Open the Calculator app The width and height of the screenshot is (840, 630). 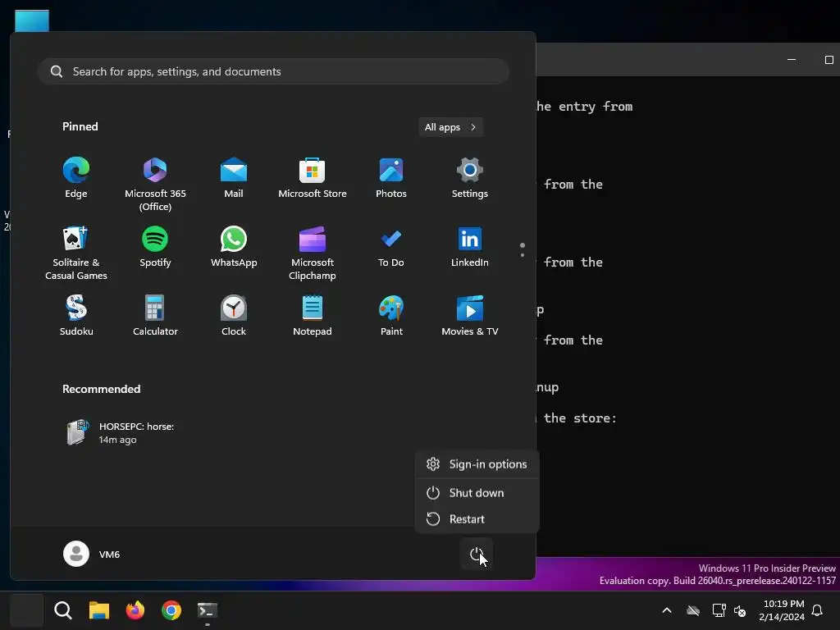[155, 316]
